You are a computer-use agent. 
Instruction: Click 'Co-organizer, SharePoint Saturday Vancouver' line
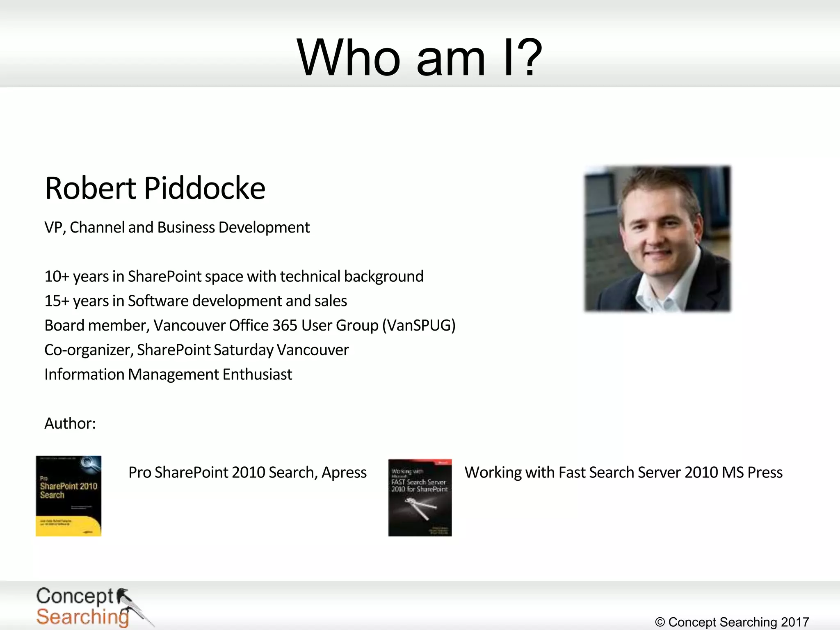click(196, 350)
